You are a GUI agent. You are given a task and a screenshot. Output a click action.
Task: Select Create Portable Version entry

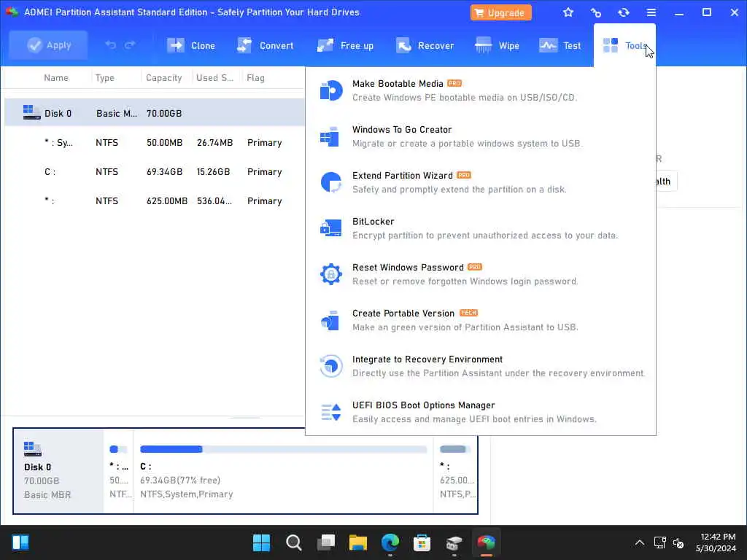coord(480,321)
